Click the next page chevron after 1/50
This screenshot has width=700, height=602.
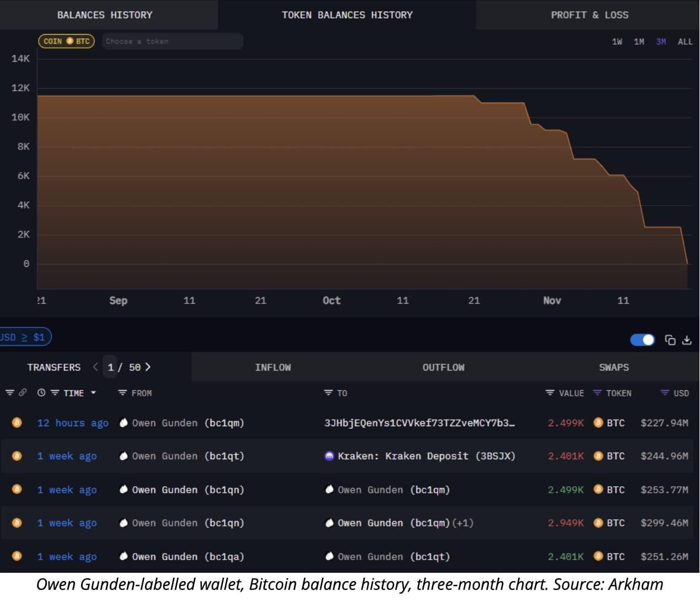tap(148, 367)
